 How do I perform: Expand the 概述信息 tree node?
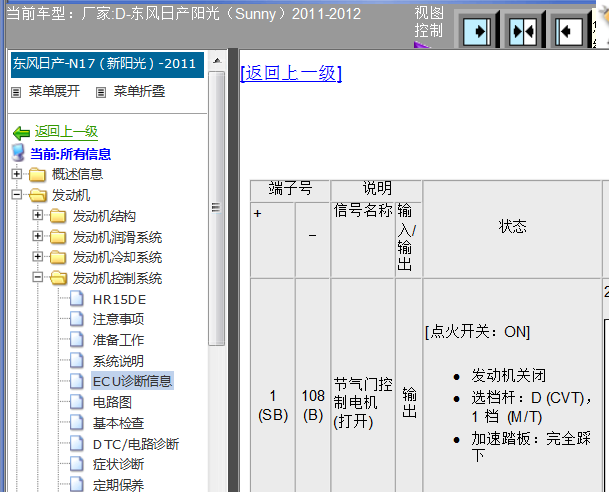point(17,174)
